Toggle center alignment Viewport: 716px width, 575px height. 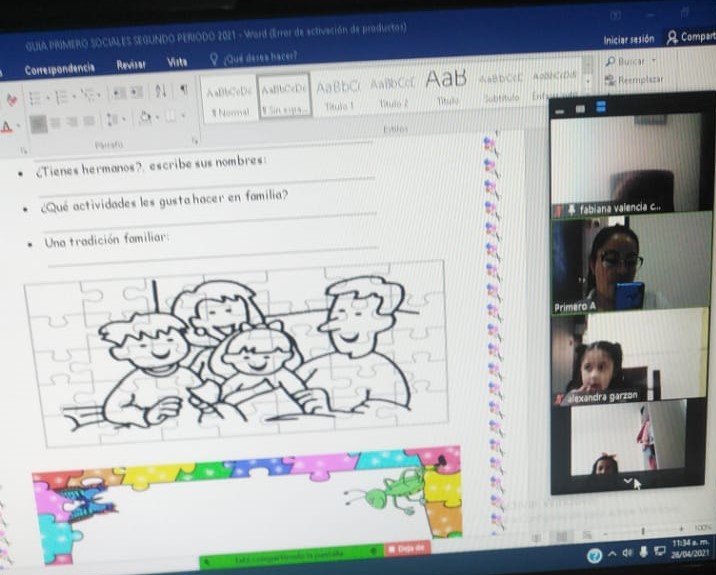coord(55,123)
